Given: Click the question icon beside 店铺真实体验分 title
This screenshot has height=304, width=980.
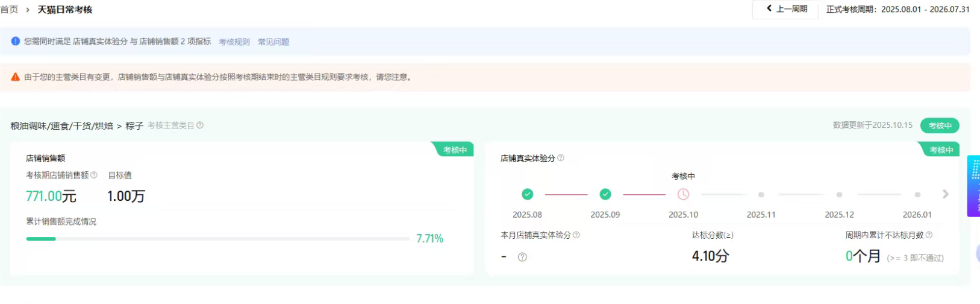Looking at the screenshot, I should coord(561,158).
